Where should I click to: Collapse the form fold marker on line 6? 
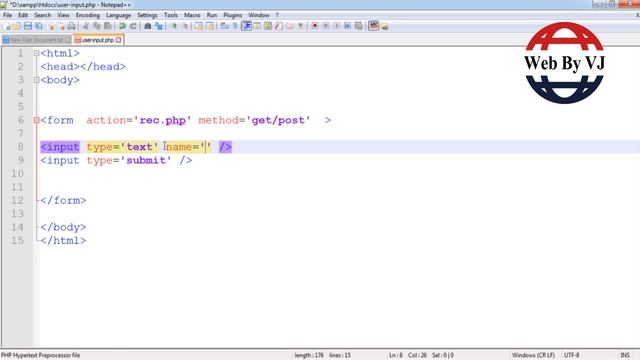(36, 120)
